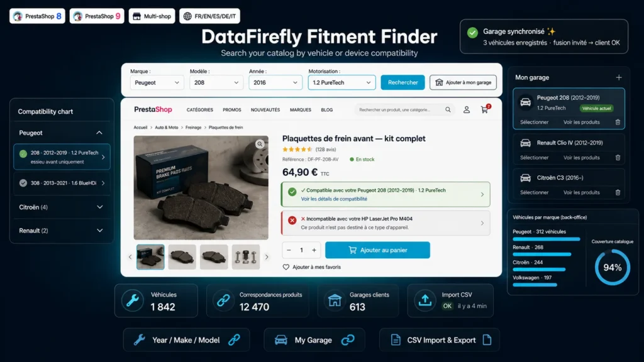Click the heart favorites icon
Viewport: 644px width, 362px height.
(286, 267)
